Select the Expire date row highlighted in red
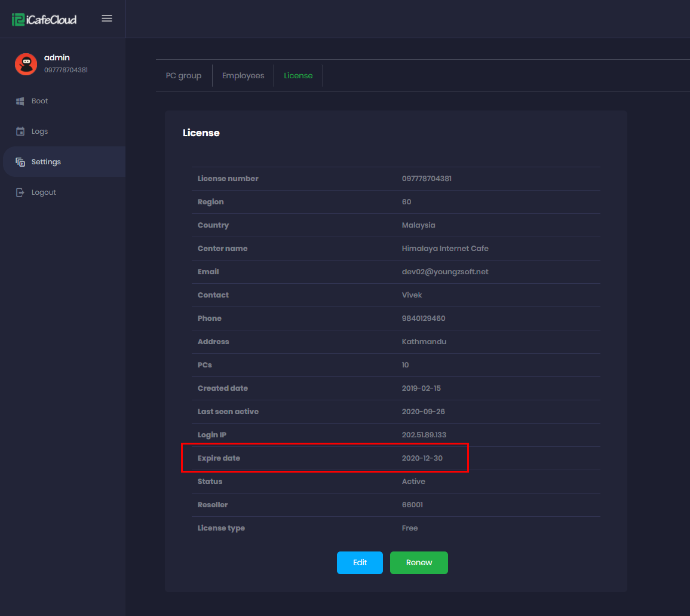 [x=325, y=458]
